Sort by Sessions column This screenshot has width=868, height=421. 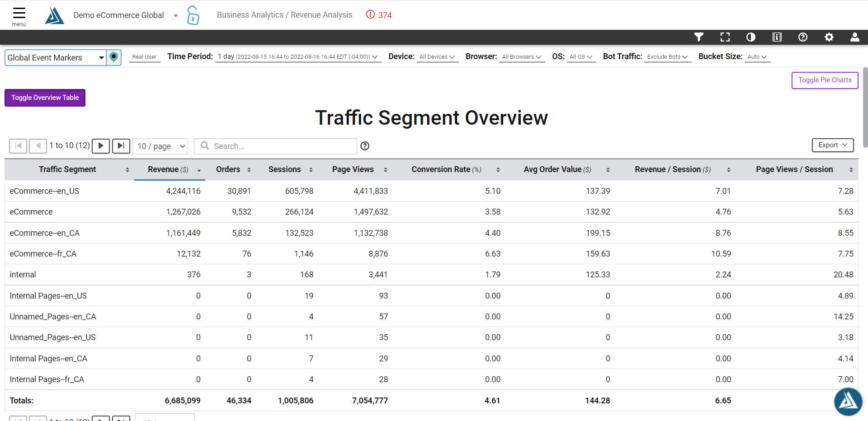click(x=311, y=170)
